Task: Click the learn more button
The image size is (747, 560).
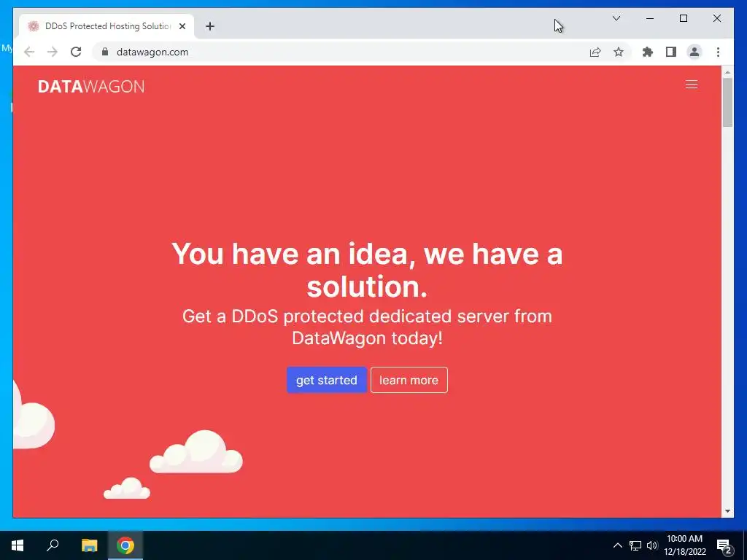Action: [409, 380]
